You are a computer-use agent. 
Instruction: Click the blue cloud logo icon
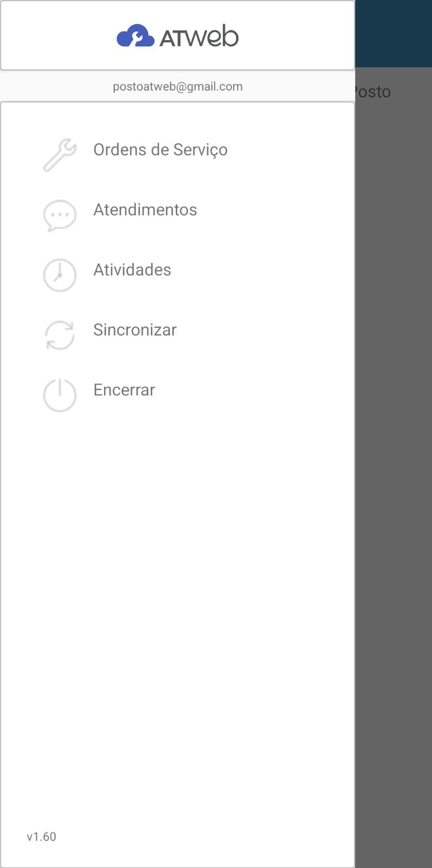[135, 36]
